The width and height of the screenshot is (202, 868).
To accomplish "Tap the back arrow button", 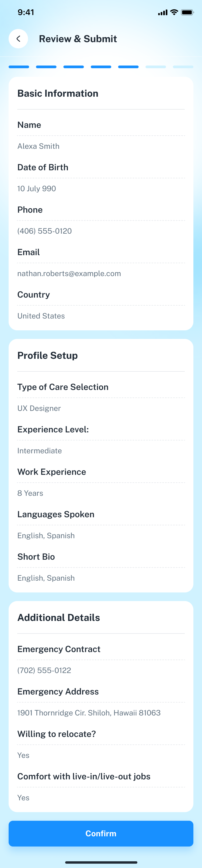I will pos(18,39).
